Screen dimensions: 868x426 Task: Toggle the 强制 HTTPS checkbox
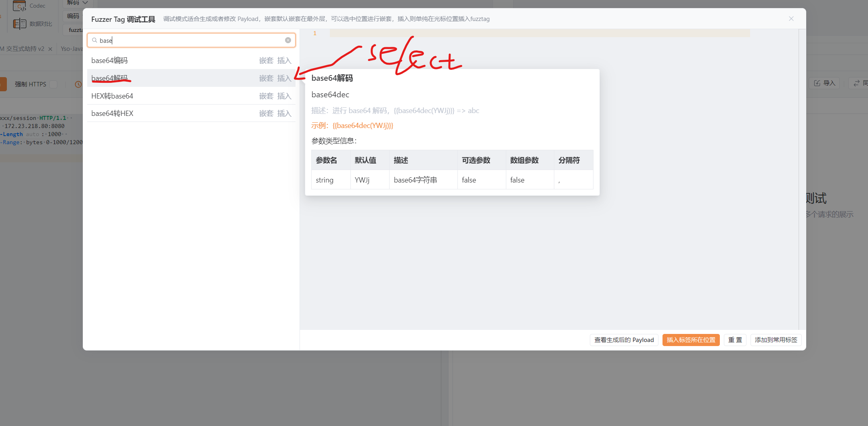click(53, 84)
